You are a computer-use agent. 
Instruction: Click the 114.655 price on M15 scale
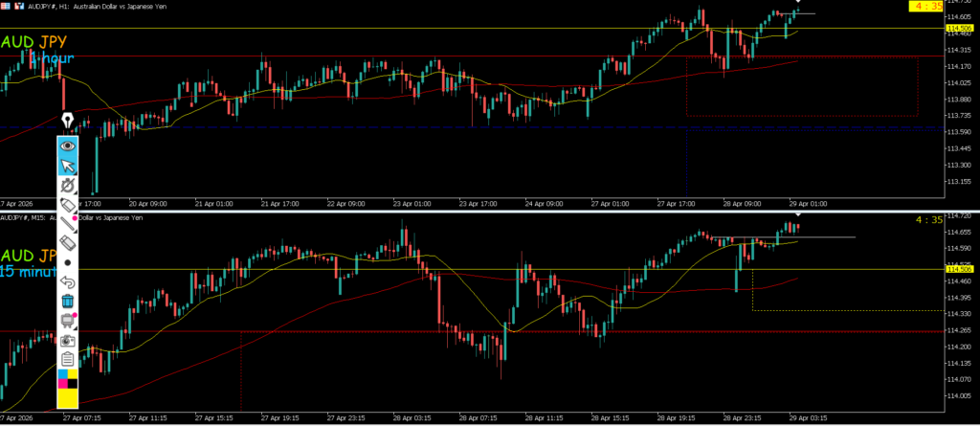tap(959, 232)
